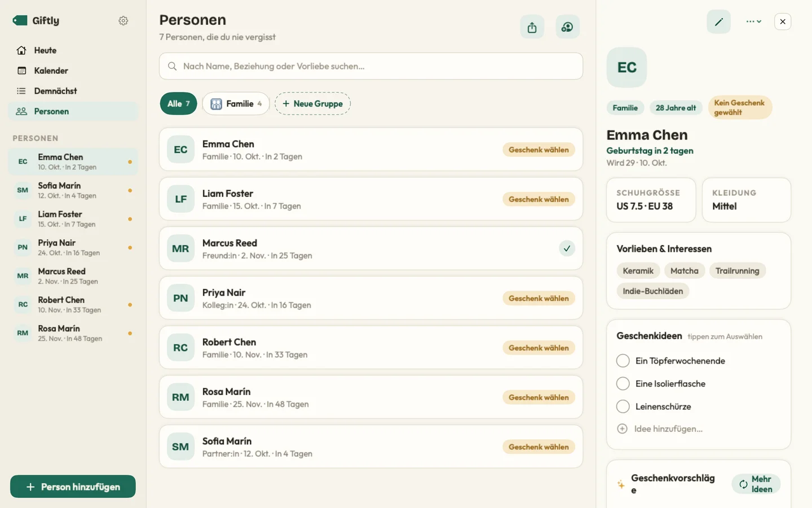The image size is (812, 508).
Task: Close the Emma Chen detail panel
Action: (783, 21)
